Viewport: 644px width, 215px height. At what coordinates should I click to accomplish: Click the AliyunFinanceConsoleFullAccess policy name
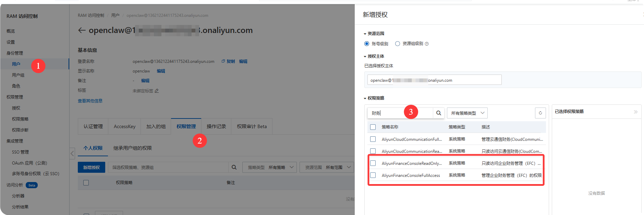coord(411,176)
